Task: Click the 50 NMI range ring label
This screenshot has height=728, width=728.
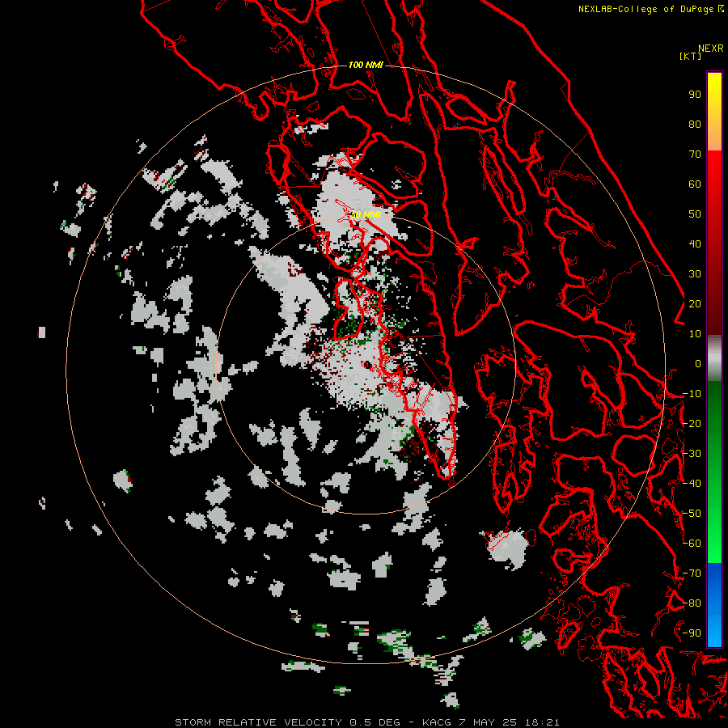Action: [366, 214]
